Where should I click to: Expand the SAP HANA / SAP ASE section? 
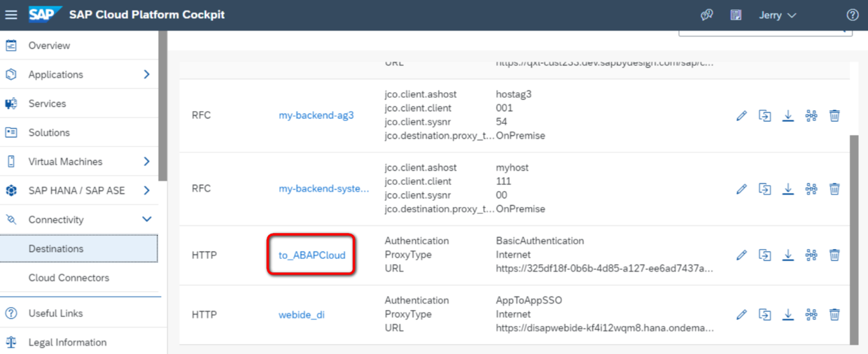[x=146, y=190]
